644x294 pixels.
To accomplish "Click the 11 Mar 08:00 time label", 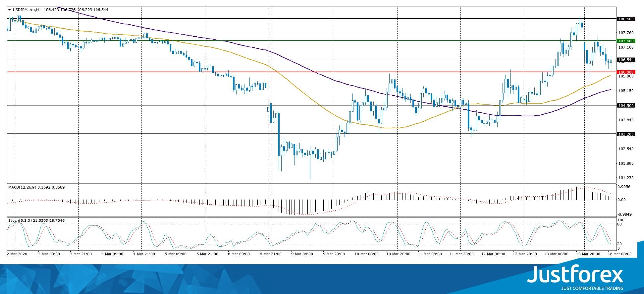I will [430, 254].
